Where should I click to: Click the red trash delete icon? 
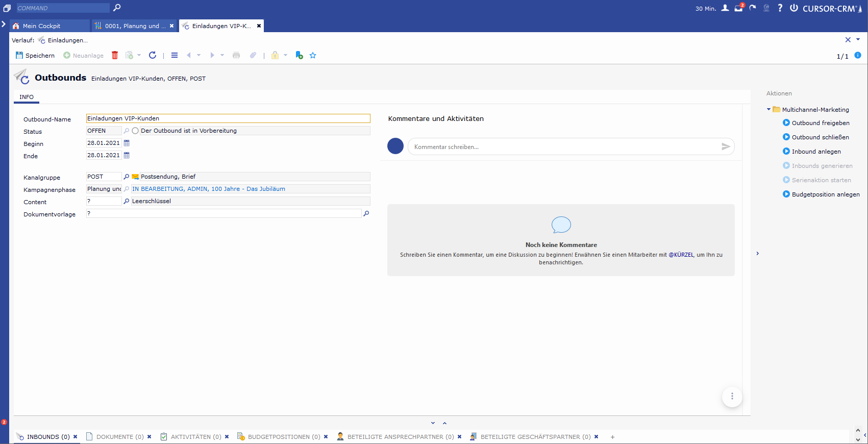115,55
